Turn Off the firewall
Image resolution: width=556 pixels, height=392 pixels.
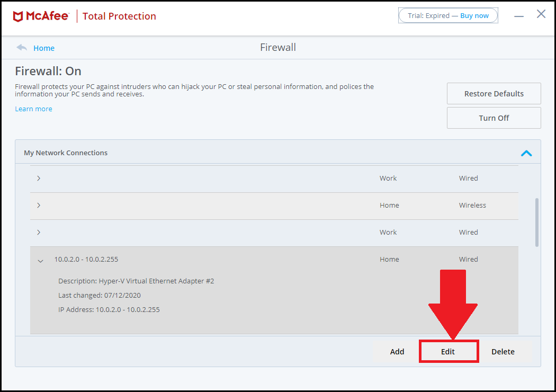pyautogui.click(x=494, y=118)
